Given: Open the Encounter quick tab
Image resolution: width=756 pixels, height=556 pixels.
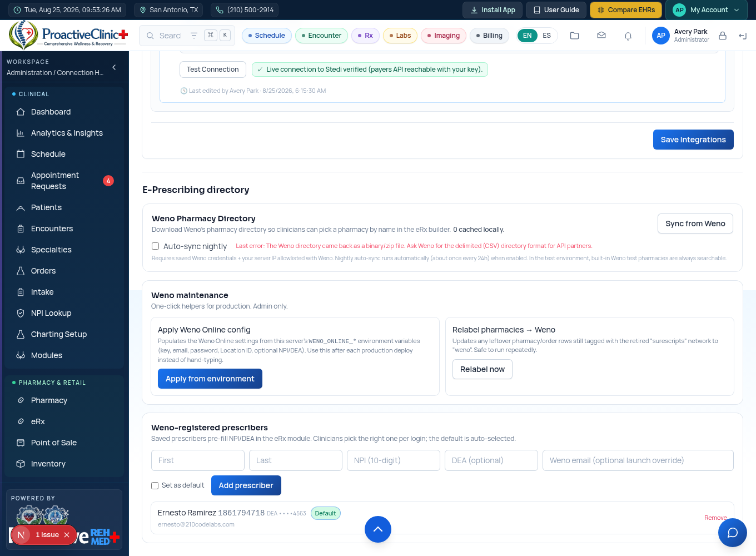Looking at the screenshot, I should tap(321, 36).
